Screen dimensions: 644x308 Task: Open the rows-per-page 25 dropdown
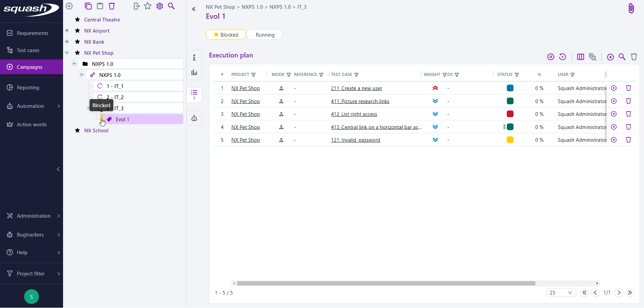click(x=561, y=293)
